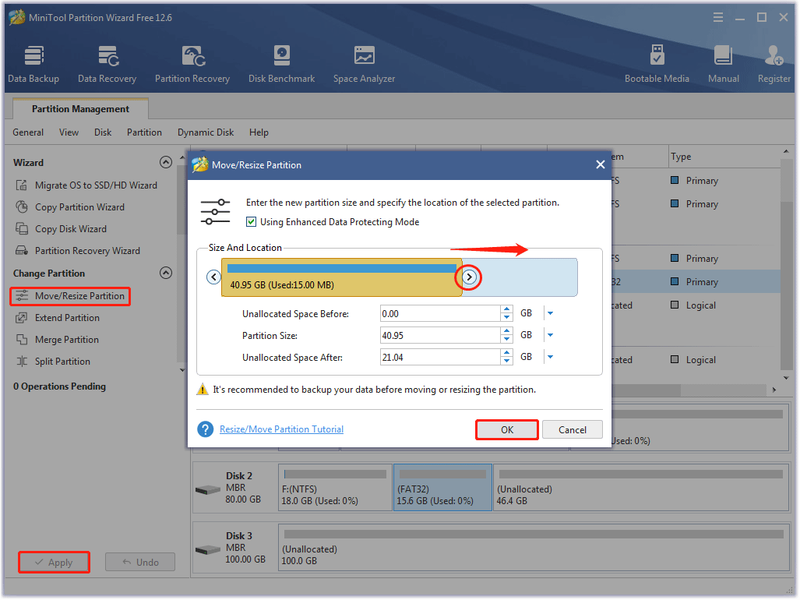Collapse the Change Partition section

click(x=166, y=273)
